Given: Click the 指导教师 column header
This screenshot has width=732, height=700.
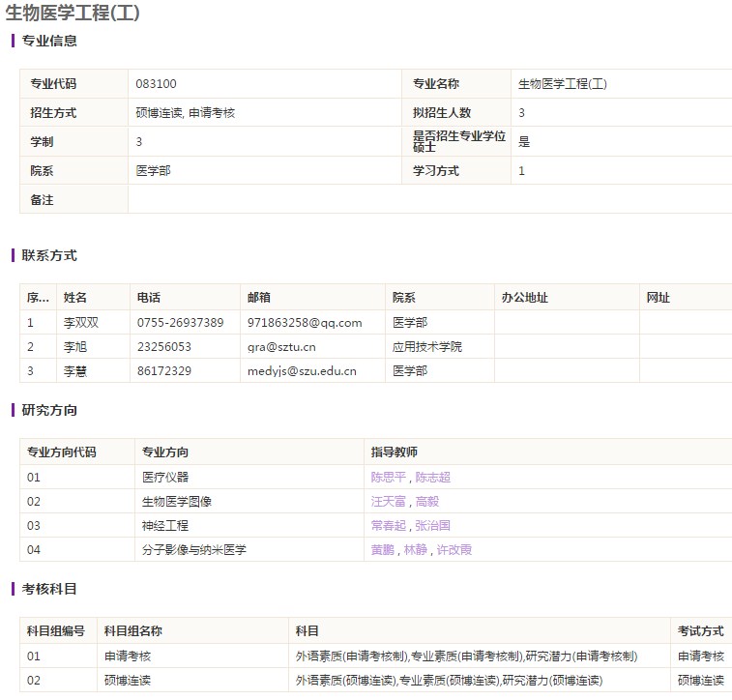Looking at the screenshot, I should [395, 452].
